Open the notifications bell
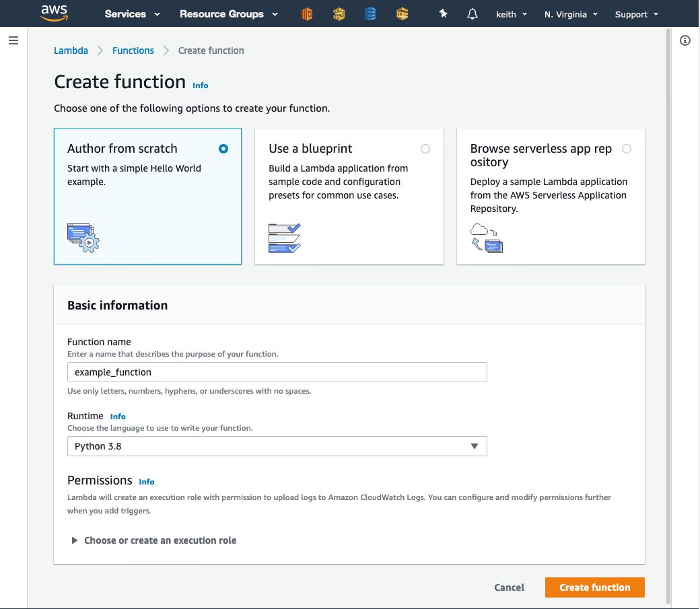Viewport: 700px width, 609px height. (473, 14)
